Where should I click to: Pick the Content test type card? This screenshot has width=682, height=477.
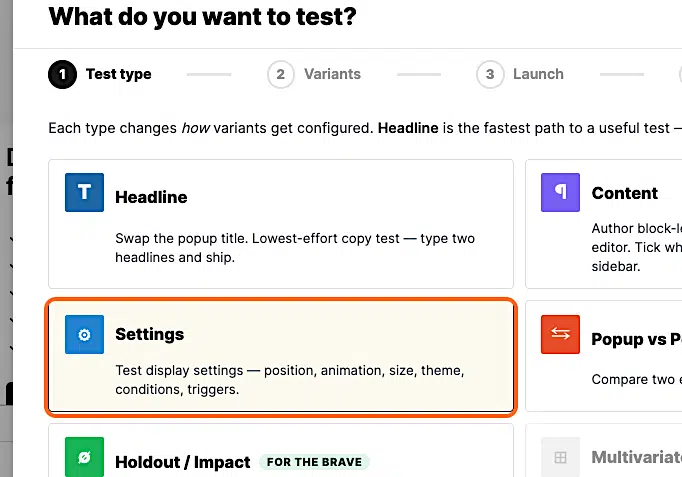(604, 224)
